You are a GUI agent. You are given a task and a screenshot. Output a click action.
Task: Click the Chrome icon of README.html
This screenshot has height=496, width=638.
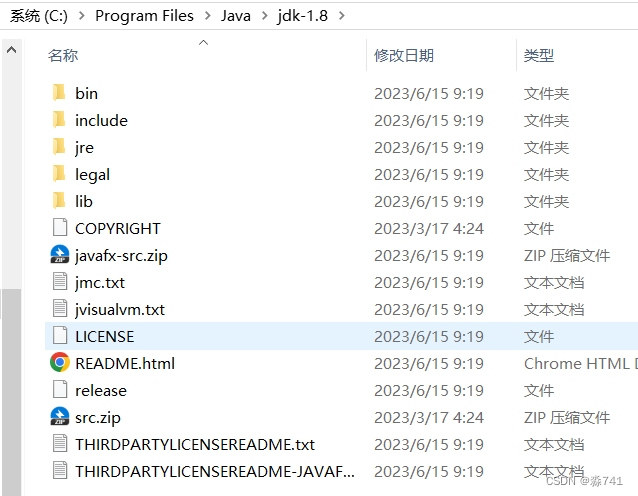pos(60,363)
